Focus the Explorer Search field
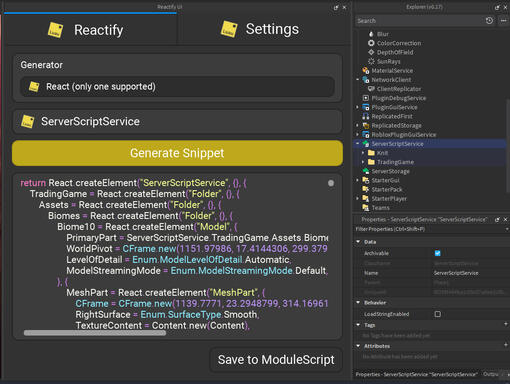 [418, 21]
